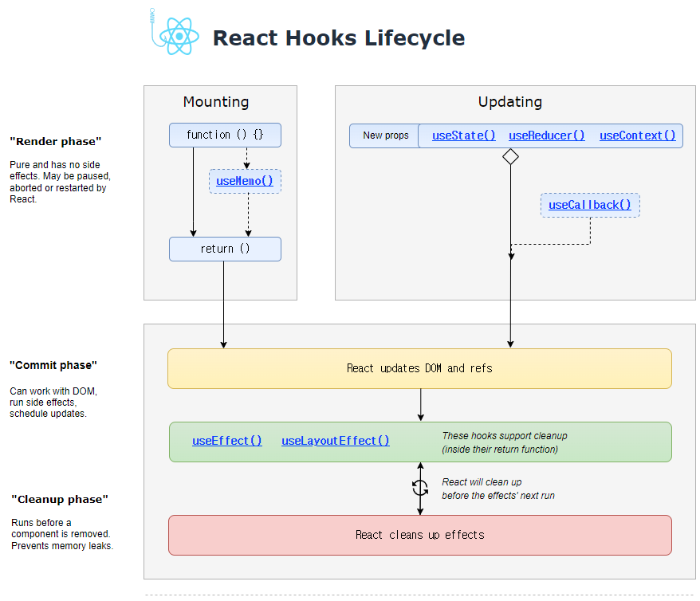Open the useEffect() link
Screen dimensions: 700x601
coord(226,440)
